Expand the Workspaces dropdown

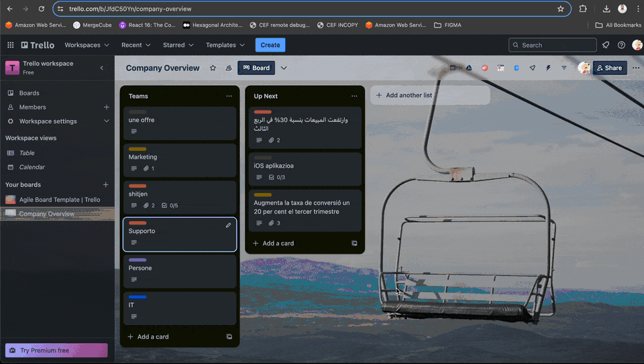point(87,45)
